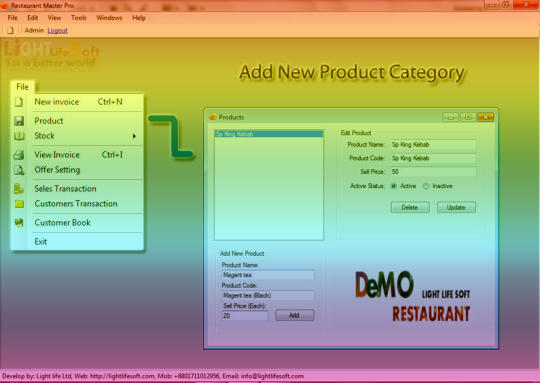Click the expanded File menu header

coord(23,87)
